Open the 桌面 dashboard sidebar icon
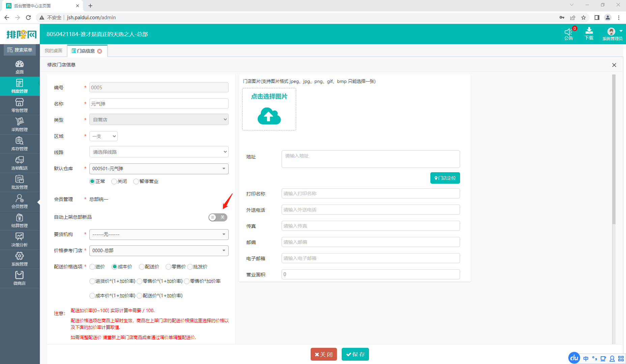Screen dimensions: 626x364 pos(20,67)
